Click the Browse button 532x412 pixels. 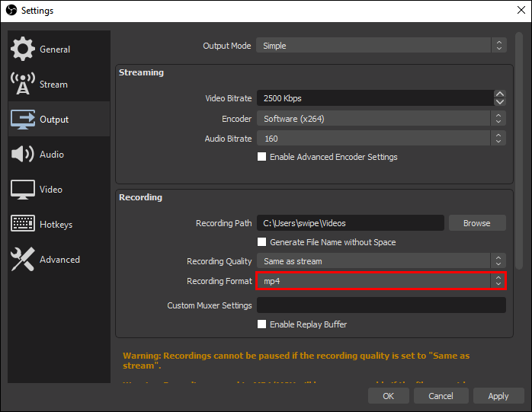click(476, 223)
